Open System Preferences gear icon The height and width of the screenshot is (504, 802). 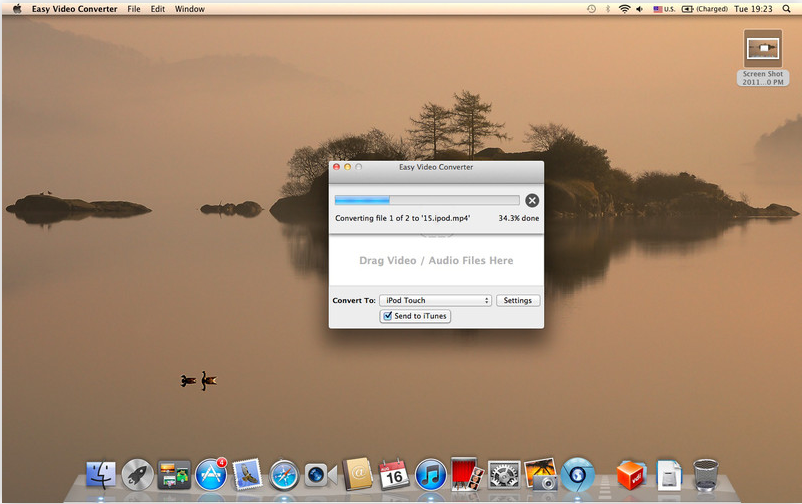tap(504, 475)
